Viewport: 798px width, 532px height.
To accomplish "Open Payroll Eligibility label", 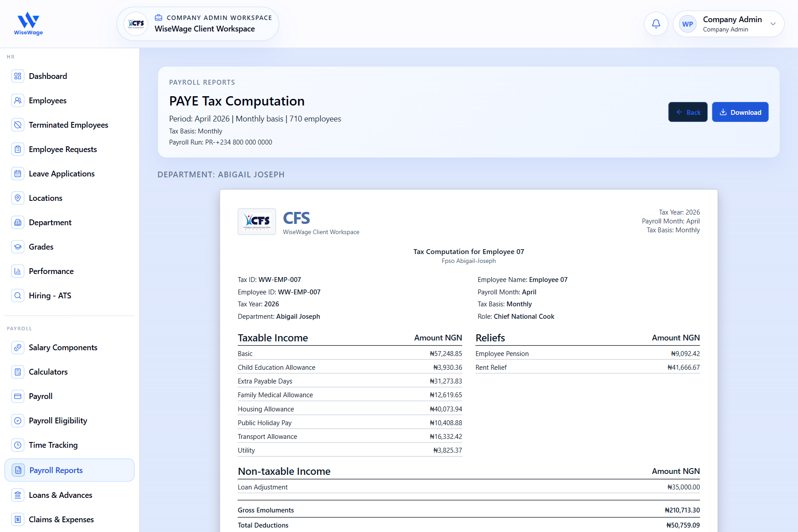I will click(x=58, y=421).
